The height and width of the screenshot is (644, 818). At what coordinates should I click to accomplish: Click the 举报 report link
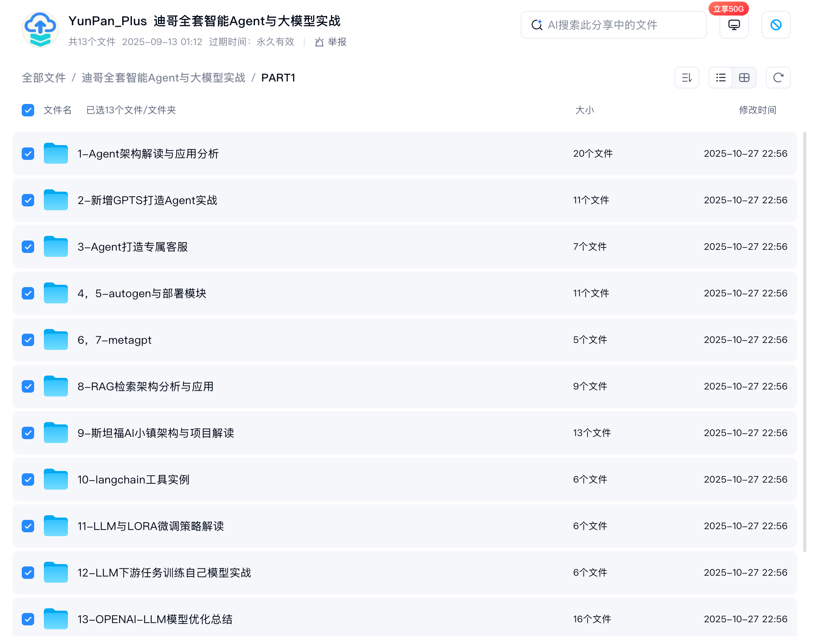[331, 42]
